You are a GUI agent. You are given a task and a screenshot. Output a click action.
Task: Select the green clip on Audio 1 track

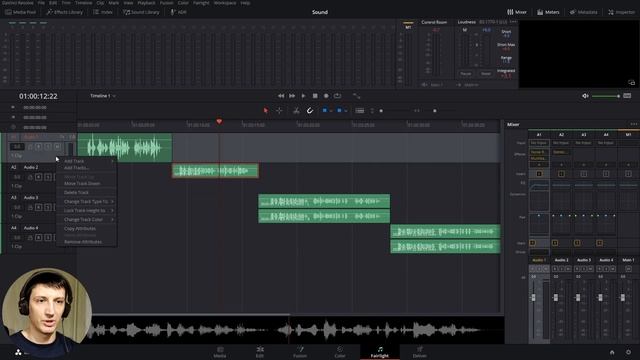[124, 147]
